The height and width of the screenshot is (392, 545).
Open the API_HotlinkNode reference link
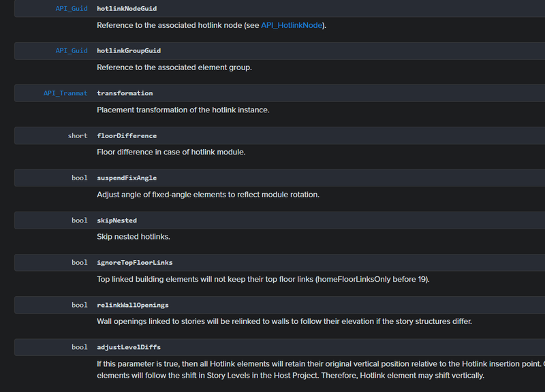coord(293,25)
